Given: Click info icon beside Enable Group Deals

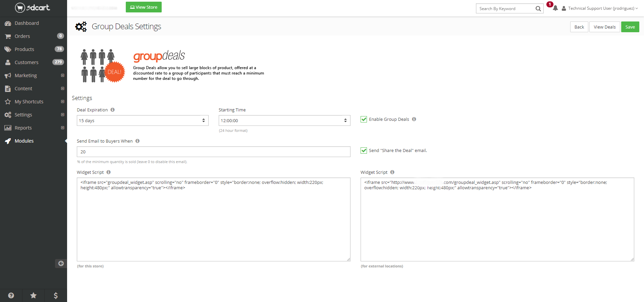Looking at the screenshot, I should tap(414, 119).
